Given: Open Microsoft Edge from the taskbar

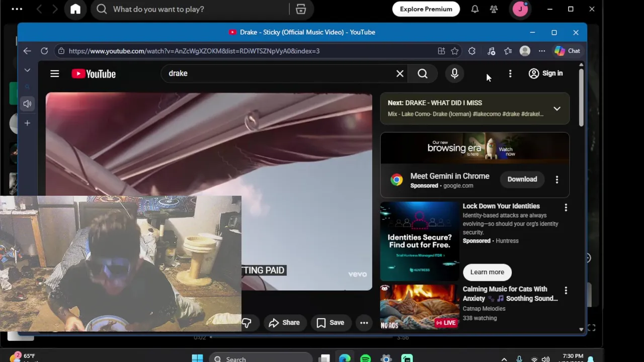Looking at the screenshot, I should click(345, 358).
